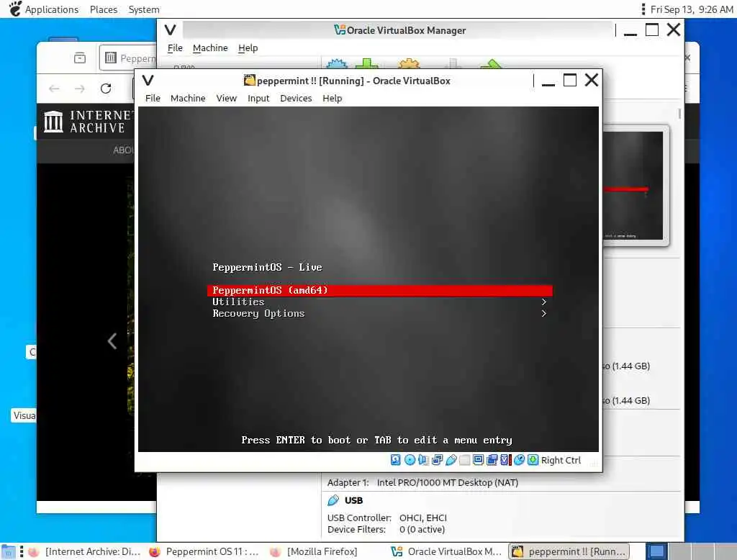Click the recording status icon

click(492, 460)
